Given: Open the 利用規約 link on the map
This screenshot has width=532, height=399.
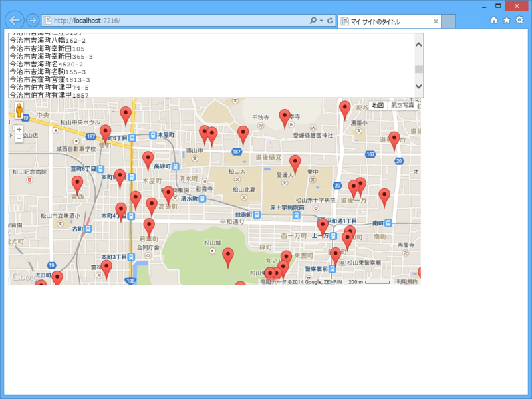Looking at the screenshot, I should pos(407,281).
